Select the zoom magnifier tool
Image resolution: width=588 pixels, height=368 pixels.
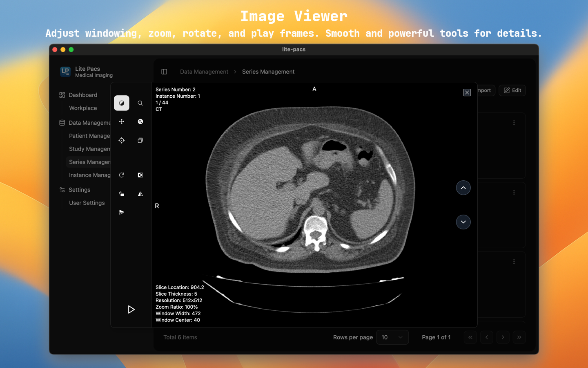click(140, 103)
